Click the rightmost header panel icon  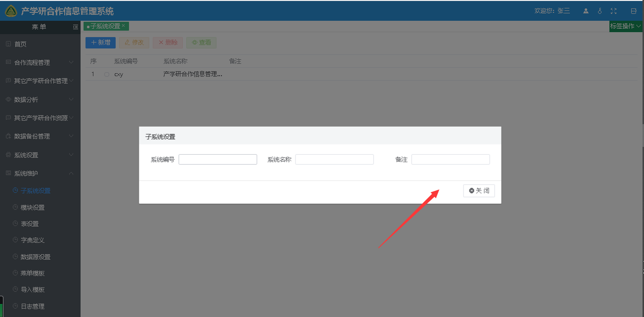point(634,11)
